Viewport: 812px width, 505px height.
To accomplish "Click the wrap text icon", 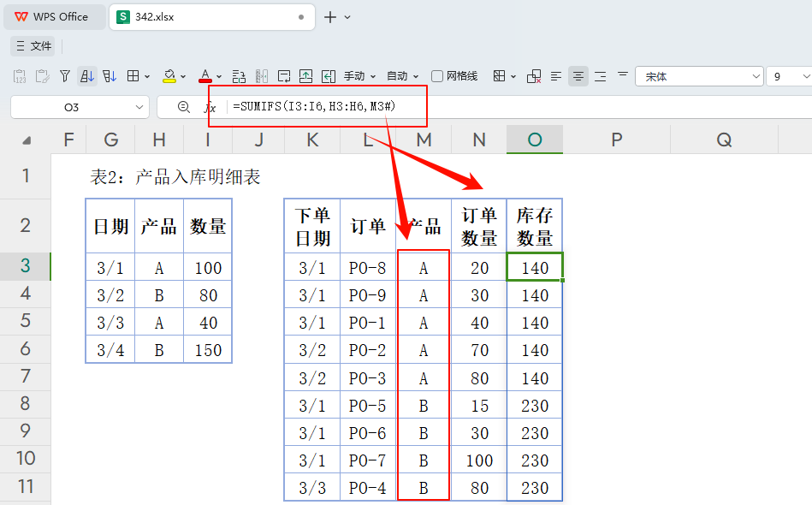I will pos(284,77).
